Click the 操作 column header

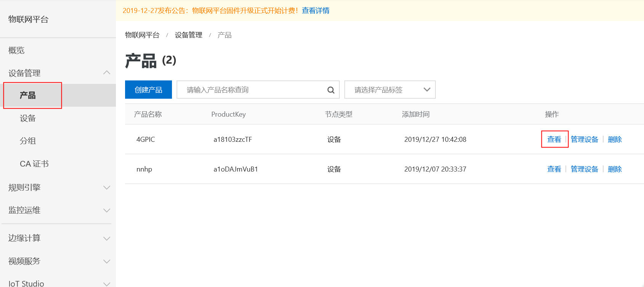pos(552,114)
